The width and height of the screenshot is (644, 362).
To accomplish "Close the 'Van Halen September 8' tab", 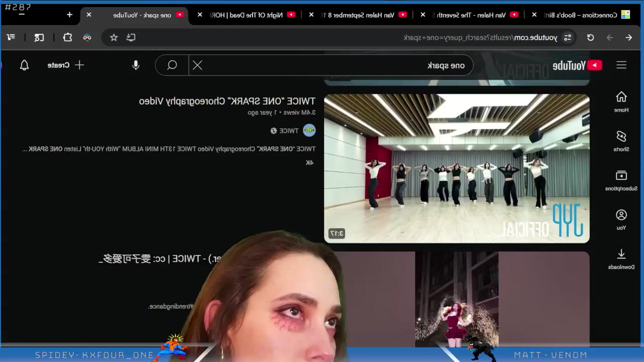I will [x=311, y=15].
